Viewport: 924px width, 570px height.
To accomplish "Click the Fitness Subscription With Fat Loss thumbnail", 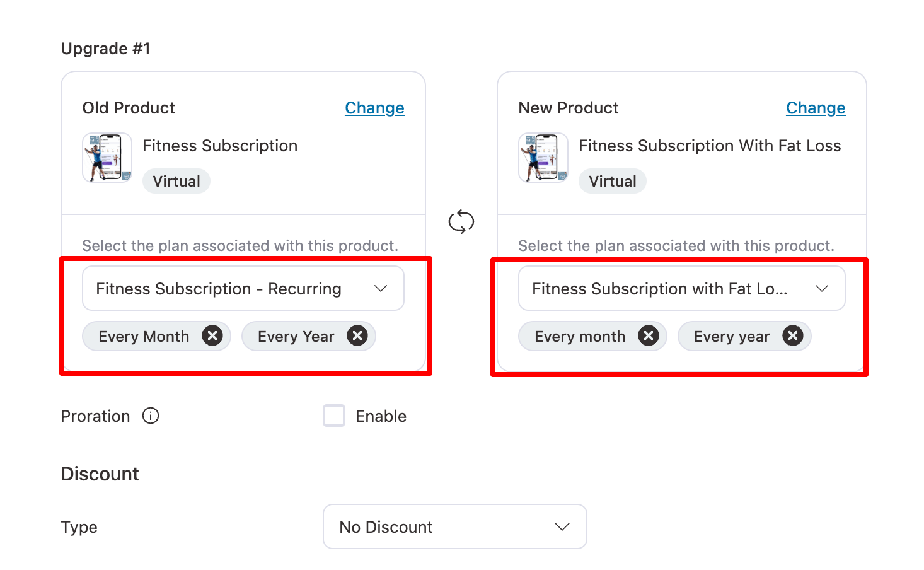I will (543, 158).
